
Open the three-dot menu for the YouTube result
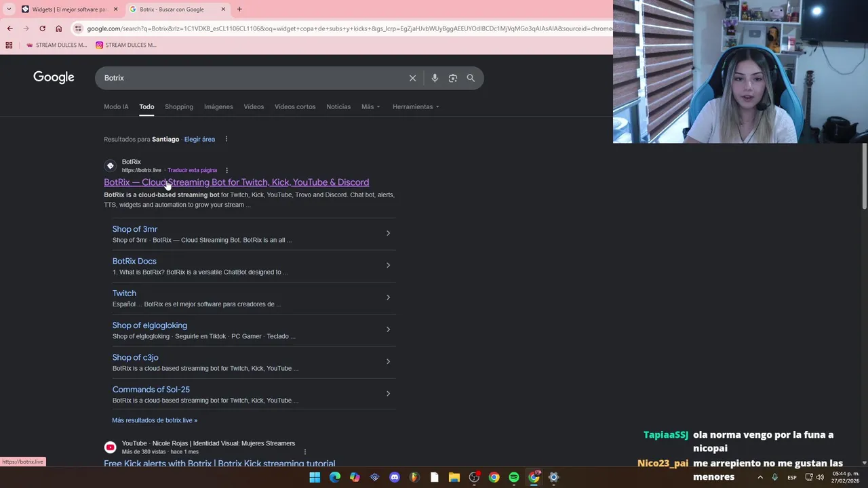click(304, 451)
